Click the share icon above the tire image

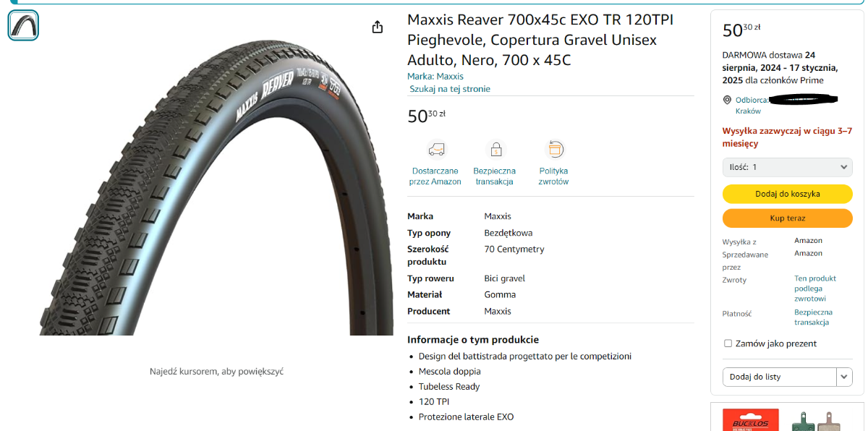click(x=377, y=27)
